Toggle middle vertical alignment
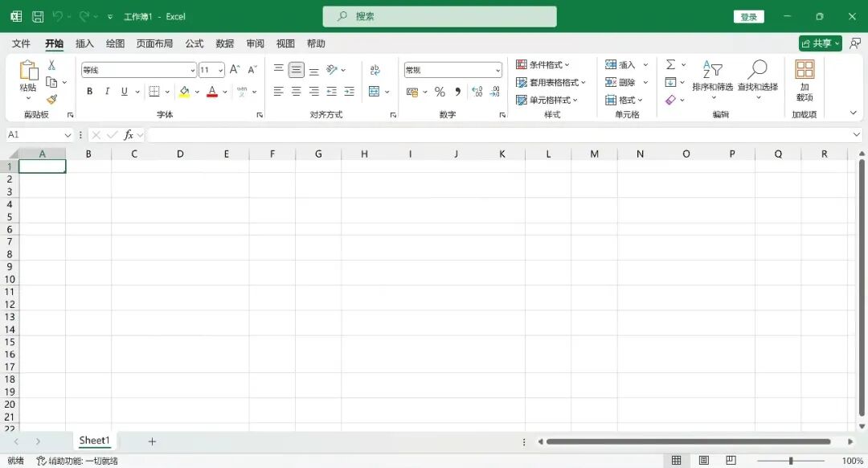 (296, 70)
